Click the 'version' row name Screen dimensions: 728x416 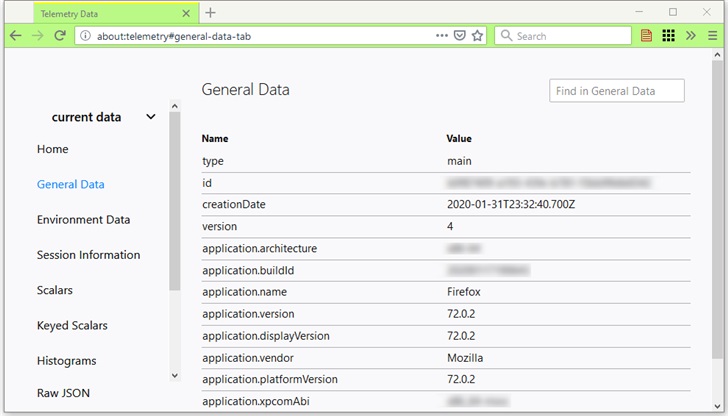(219, 227)
